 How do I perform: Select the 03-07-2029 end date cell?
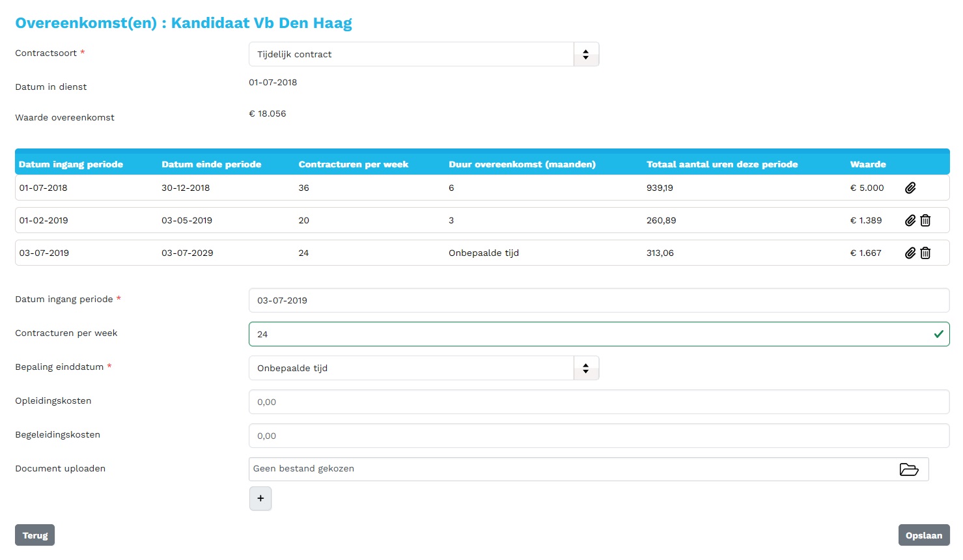[x=188, y=253]
